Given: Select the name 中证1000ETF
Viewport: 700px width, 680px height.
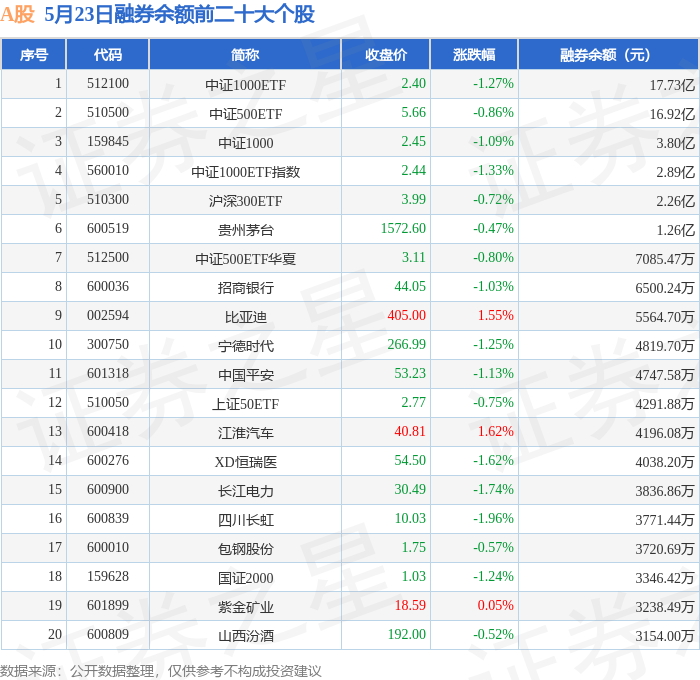Looking at the screenshot, I should (x=246, y=85).
